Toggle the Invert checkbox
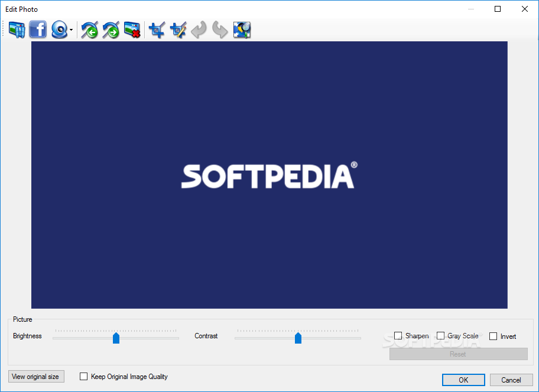This screenshot has width=539, height=392. click(x=493, y=336)
